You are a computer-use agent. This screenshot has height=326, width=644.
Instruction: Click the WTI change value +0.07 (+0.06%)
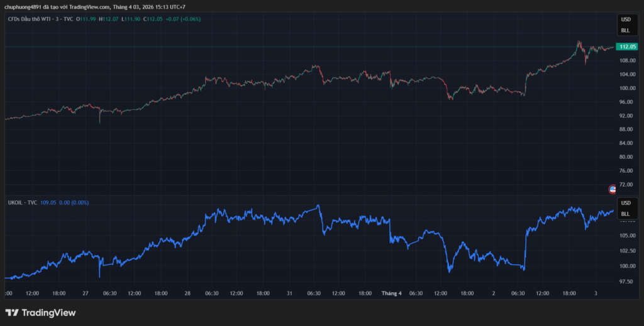184,19
